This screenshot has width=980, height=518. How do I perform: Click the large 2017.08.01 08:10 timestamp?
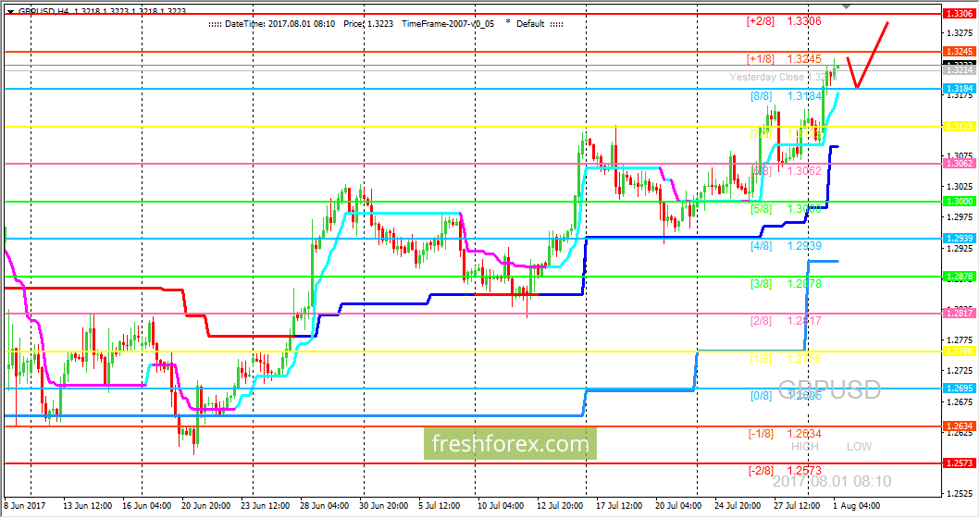tap(832, 481)
